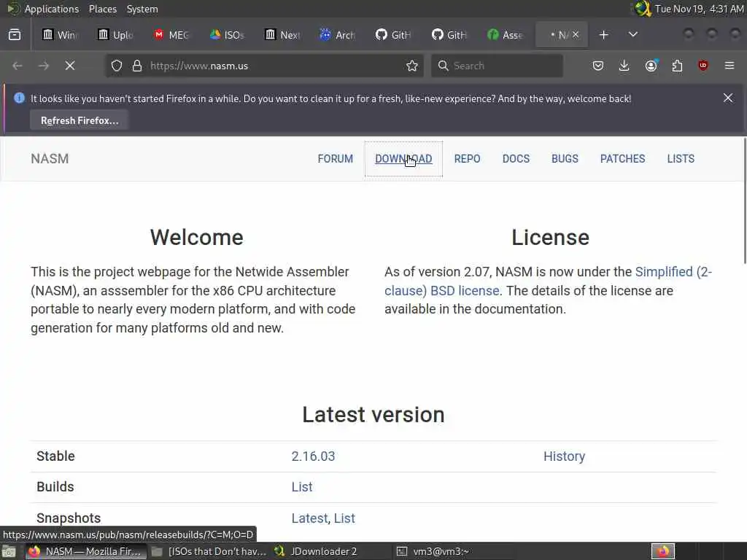Click show desktop icon in bottom panel

click(x=9, y=551)
